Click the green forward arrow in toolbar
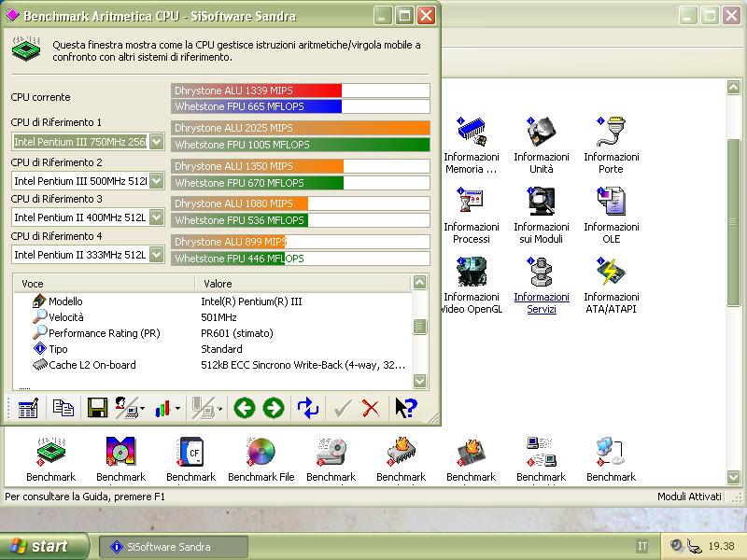The image size is (747, 560). [x=273, y=408]
